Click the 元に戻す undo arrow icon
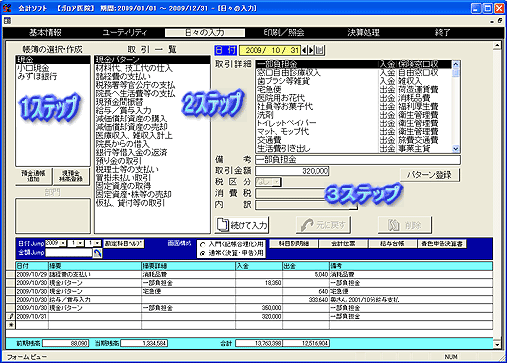Viewport: 507px width, 363px height. coord(307,225)
